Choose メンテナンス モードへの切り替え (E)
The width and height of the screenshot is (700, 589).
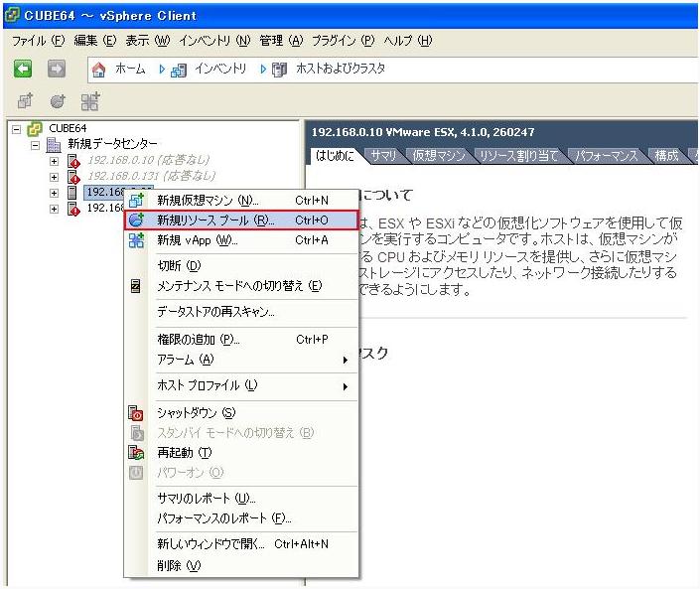(241, 286)
